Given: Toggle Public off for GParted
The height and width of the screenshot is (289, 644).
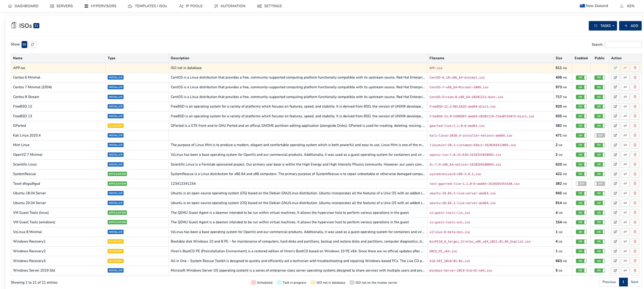Looking at the screenshot, I should (x=599, y=126).
